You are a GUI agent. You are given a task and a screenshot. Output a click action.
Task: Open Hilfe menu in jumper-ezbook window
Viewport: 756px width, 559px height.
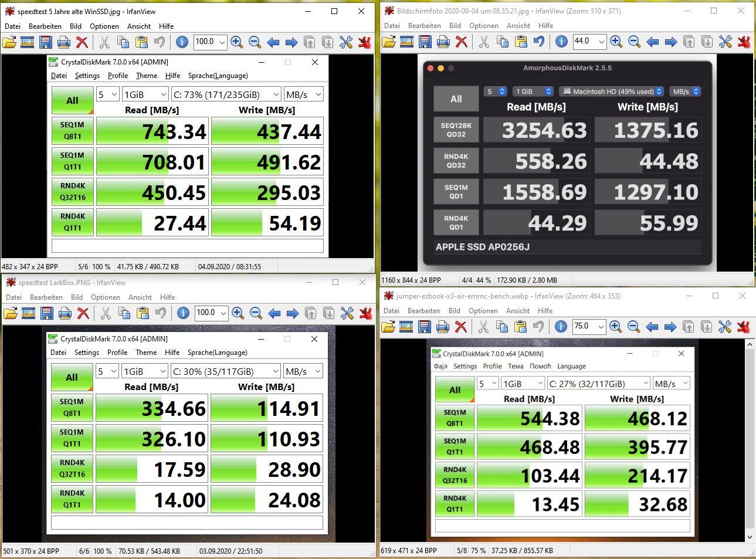click(x=545, y=311)
